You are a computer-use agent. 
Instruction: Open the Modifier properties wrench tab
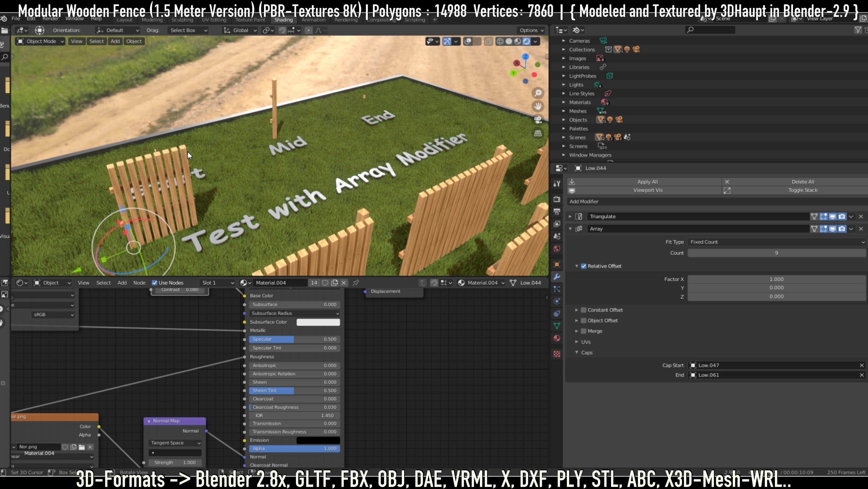coord(557,277)
